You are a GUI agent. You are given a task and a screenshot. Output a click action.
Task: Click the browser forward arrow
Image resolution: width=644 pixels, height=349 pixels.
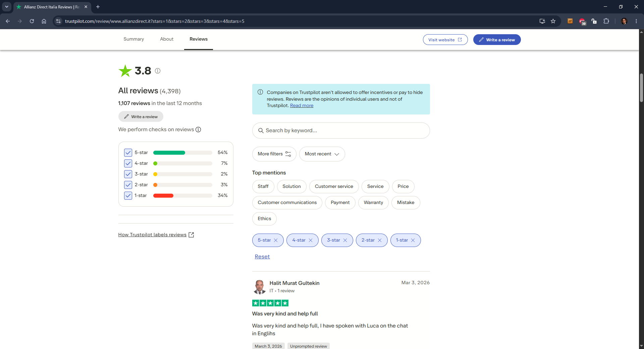(x=20, y=21)
